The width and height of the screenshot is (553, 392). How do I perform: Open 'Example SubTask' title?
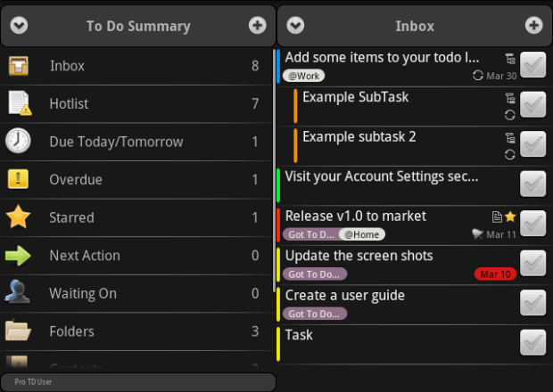[356, 97]
